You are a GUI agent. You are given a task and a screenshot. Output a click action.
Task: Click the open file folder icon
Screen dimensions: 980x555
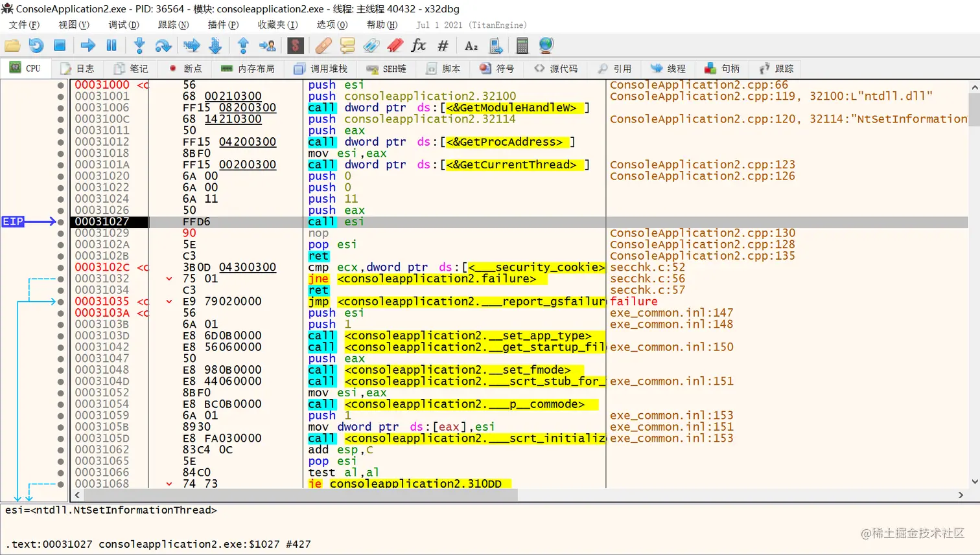point(12,45)
